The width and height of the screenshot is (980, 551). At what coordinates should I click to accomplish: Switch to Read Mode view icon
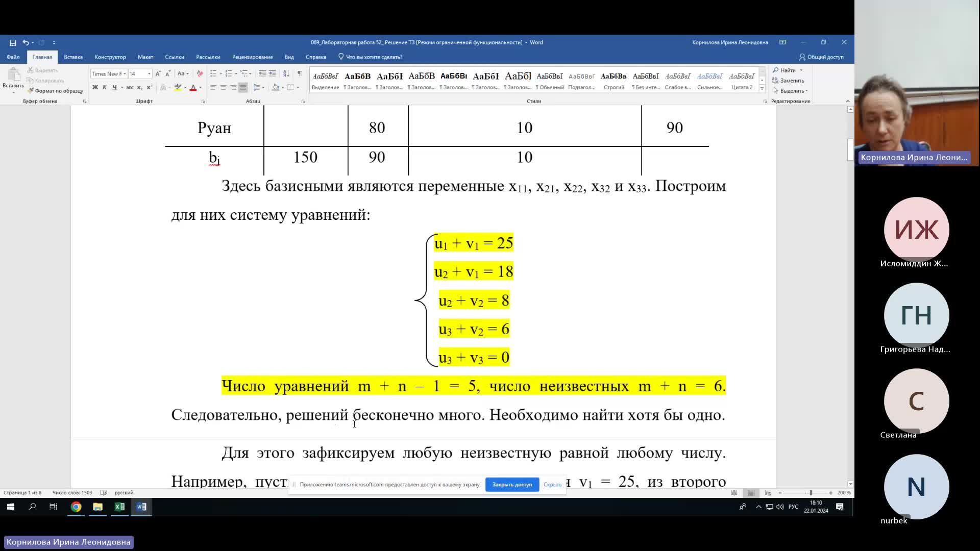click(x=734, y=493)
